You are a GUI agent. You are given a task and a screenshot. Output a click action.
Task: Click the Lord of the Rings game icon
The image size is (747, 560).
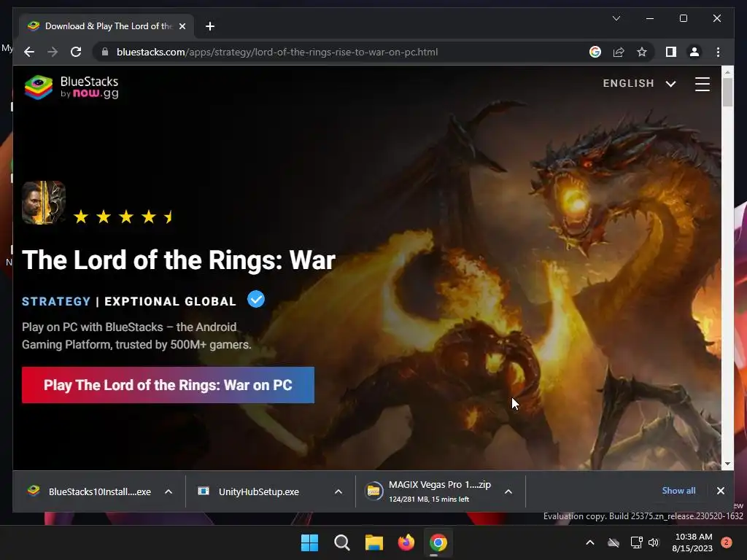pyautogui.click(x=43, y=203)
